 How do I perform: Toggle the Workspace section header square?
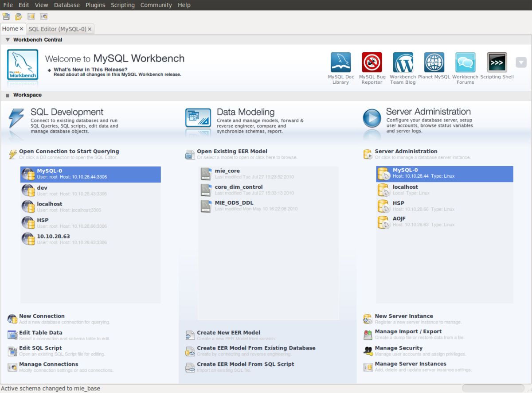pos(8,95)
